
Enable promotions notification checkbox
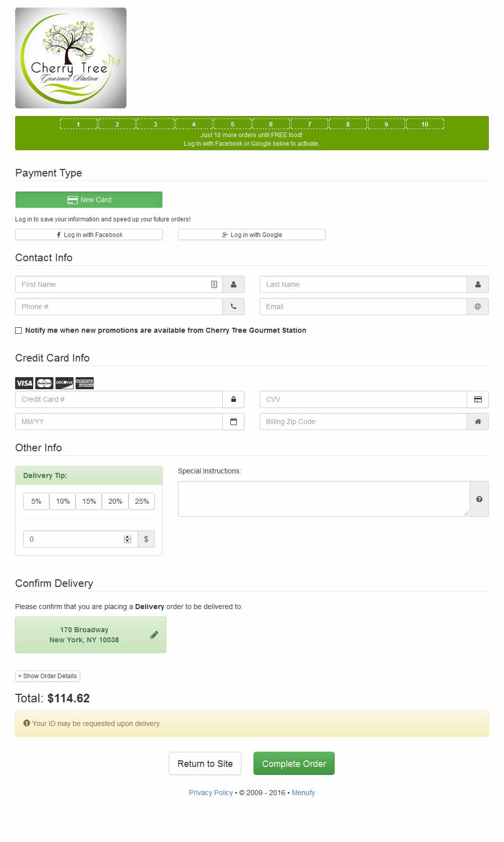tap(19, 331)
